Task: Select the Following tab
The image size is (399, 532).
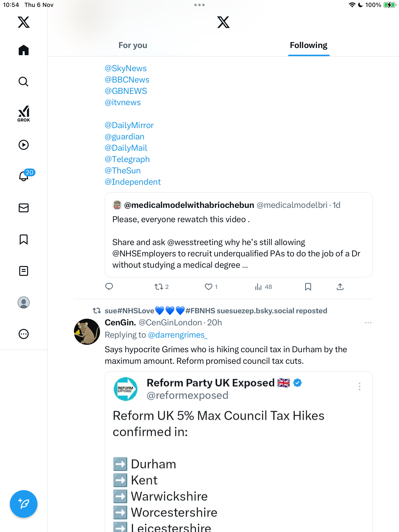Action: [308, 45]
